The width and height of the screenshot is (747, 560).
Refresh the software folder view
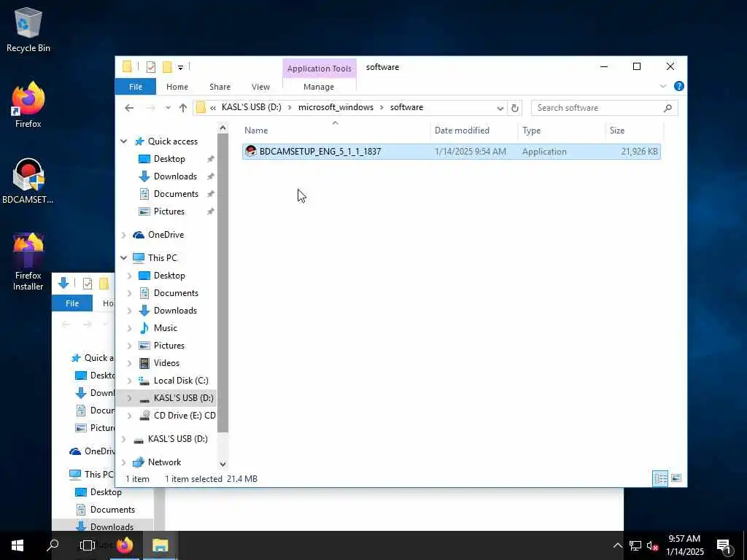pyautogui.click(x=514, y=108)
